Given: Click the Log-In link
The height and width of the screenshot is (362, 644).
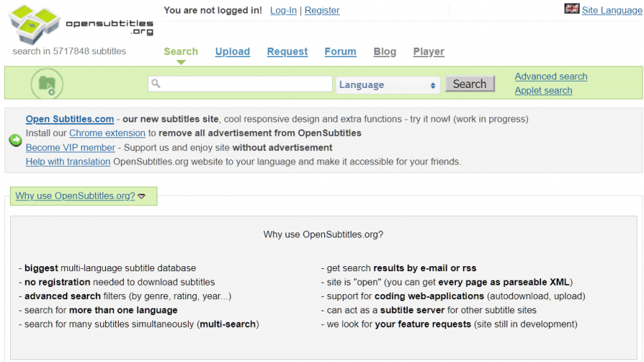Looking at the screenshot, I should point(283,10).
